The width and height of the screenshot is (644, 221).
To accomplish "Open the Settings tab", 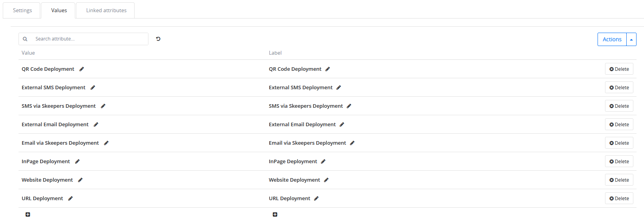I will [22, 11].
